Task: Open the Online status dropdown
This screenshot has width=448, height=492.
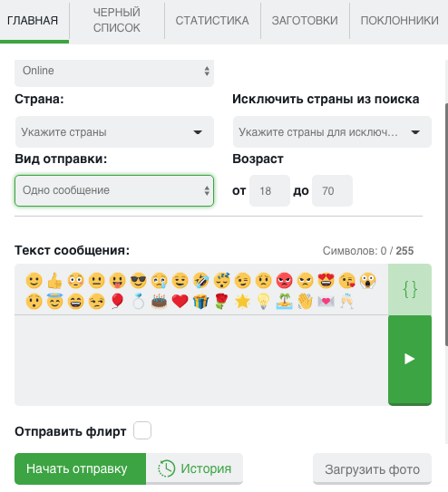Action: (x=114, y=72)
